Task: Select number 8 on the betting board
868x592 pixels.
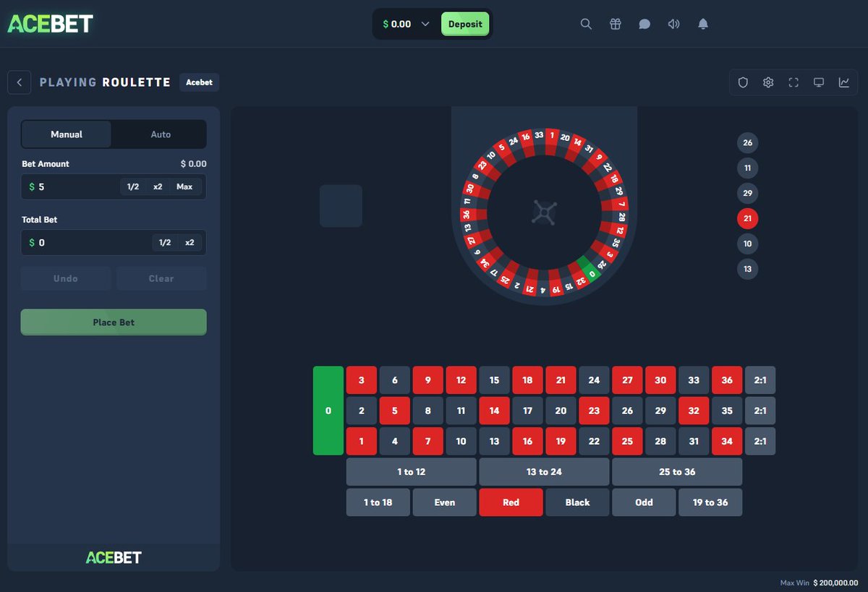Action: [427, 411]
